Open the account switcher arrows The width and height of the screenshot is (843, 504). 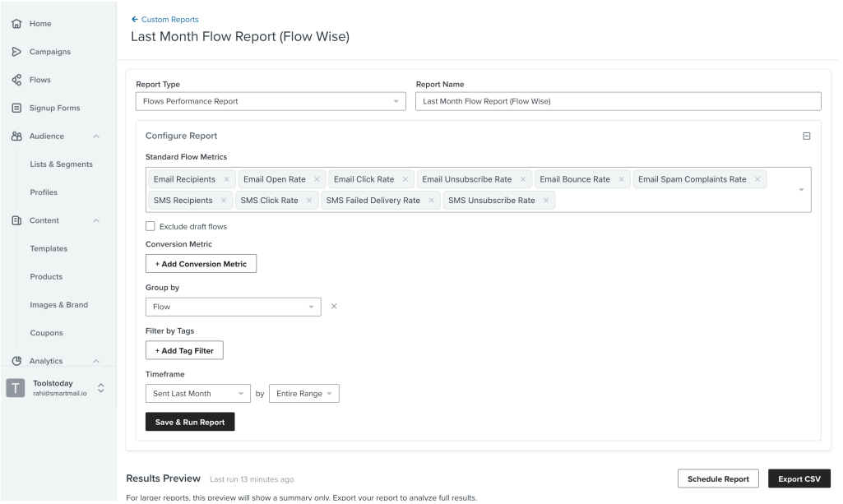coord(100,388)
